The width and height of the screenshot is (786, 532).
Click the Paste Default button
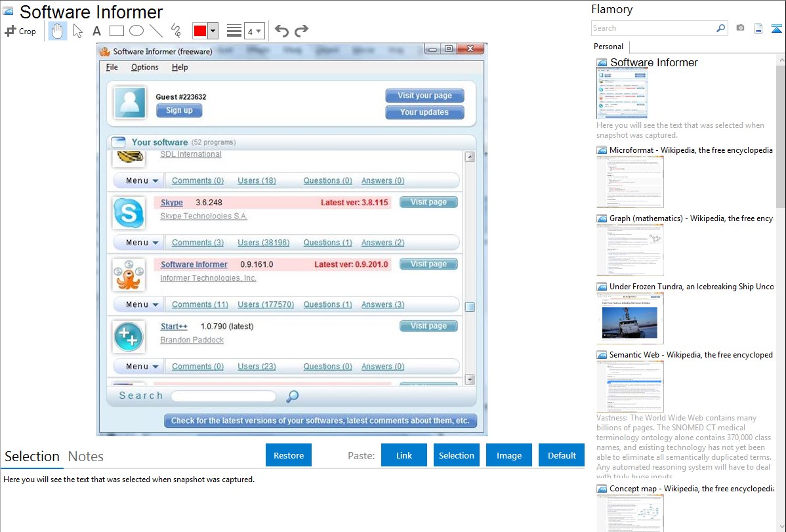tap(562, 455)
